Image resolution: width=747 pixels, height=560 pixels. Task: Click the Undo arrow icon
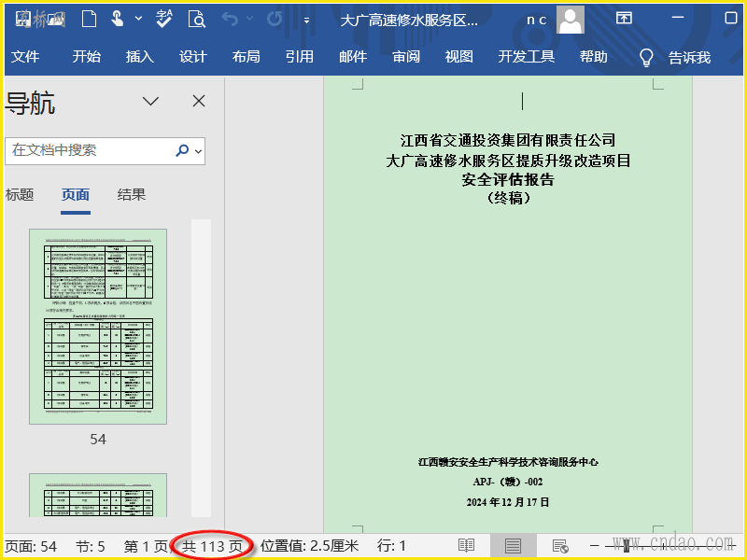[230, 19]
